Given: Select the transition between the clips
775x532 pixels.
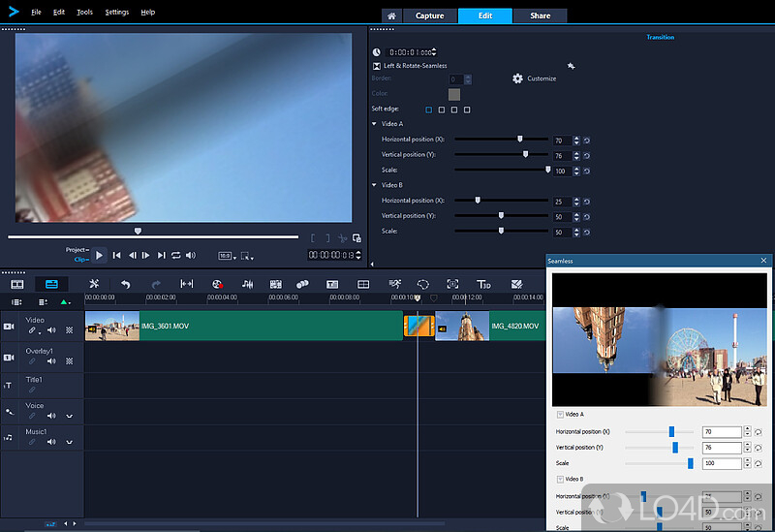Looking at the screenshot, I should click(x=419, y=326).
